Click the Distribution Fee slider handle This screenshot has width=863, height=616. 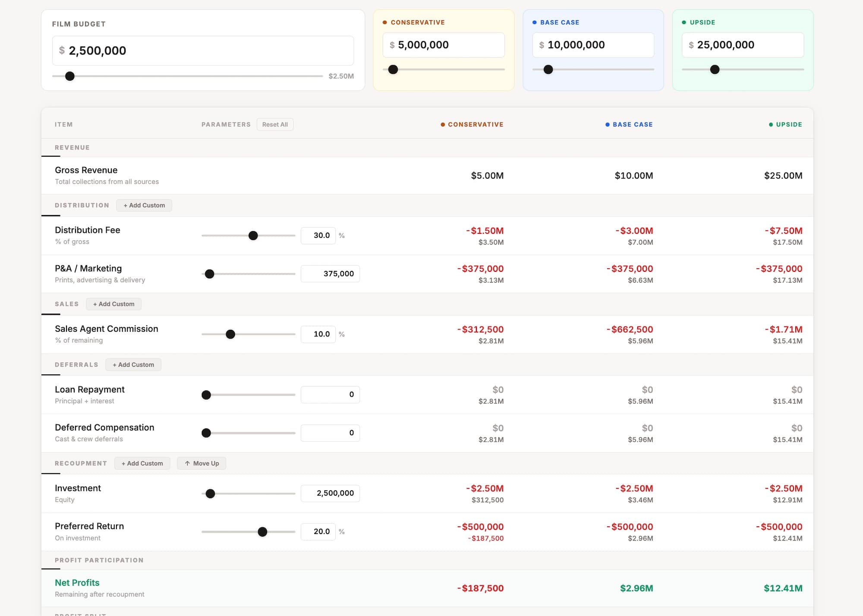[253, 235]
